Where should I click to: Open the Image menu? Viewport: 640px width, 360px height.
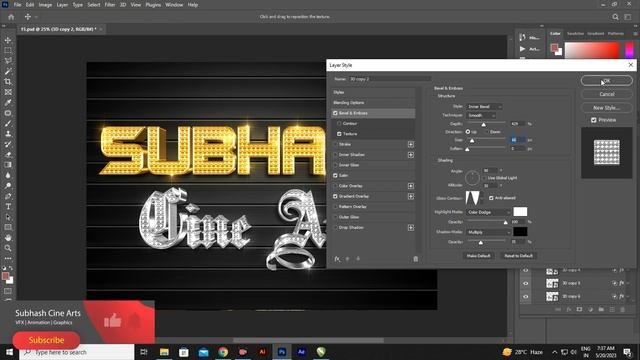pos(45,5)
